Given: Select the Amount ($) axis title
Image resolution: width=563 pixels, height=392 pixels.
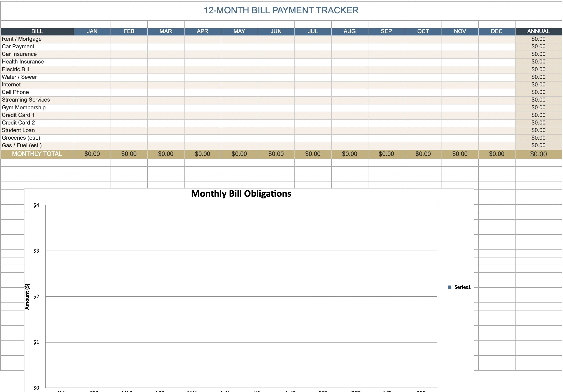Looking at the screenshot, I should [27, 297].
